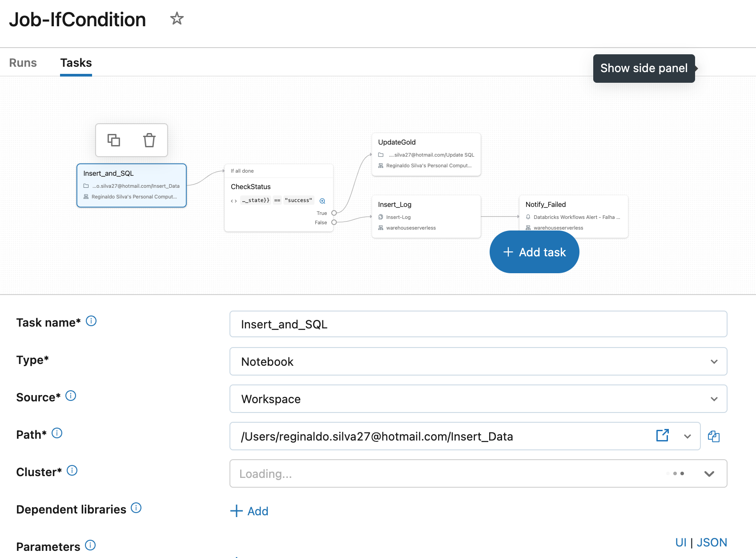
Task: Click the folder icon in UpdateGold node
Action: [381, 155]
